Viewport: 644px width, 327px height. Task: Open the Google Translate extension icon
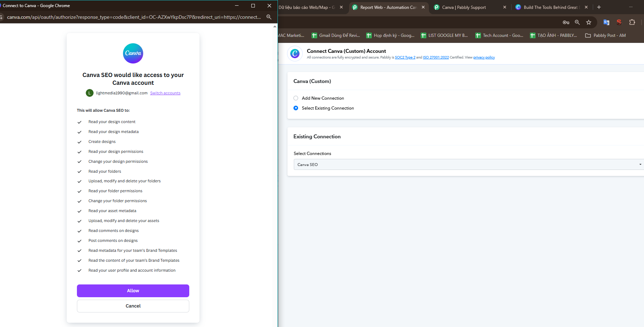[606, 22]
